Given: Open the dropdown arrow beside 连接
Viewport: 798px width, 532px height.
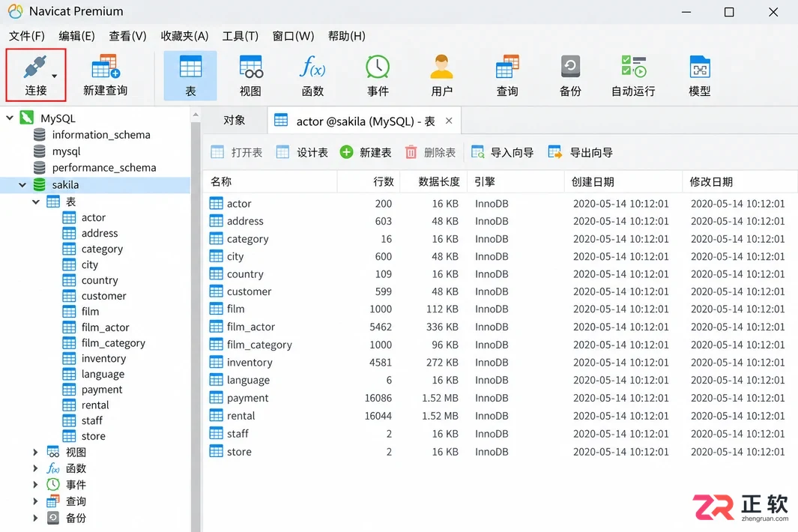Looking at the screenshot, I should (x=55, y=76).
